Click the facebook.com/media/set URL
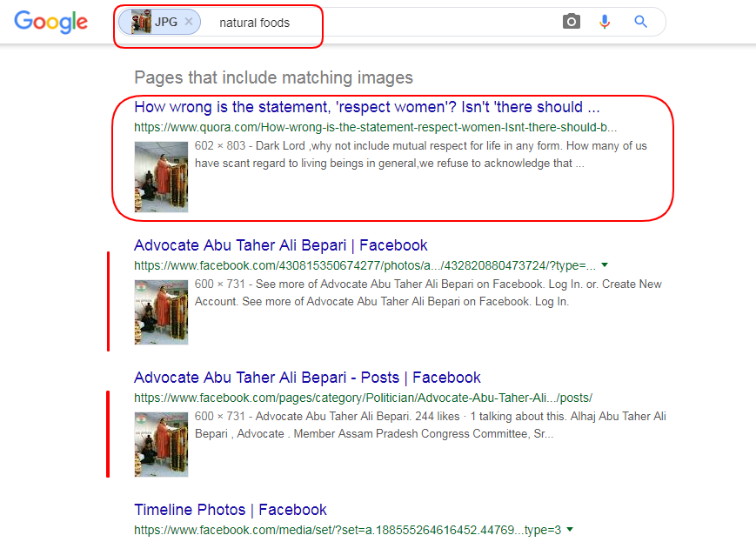756x542 pixels. tap(347, 530)
